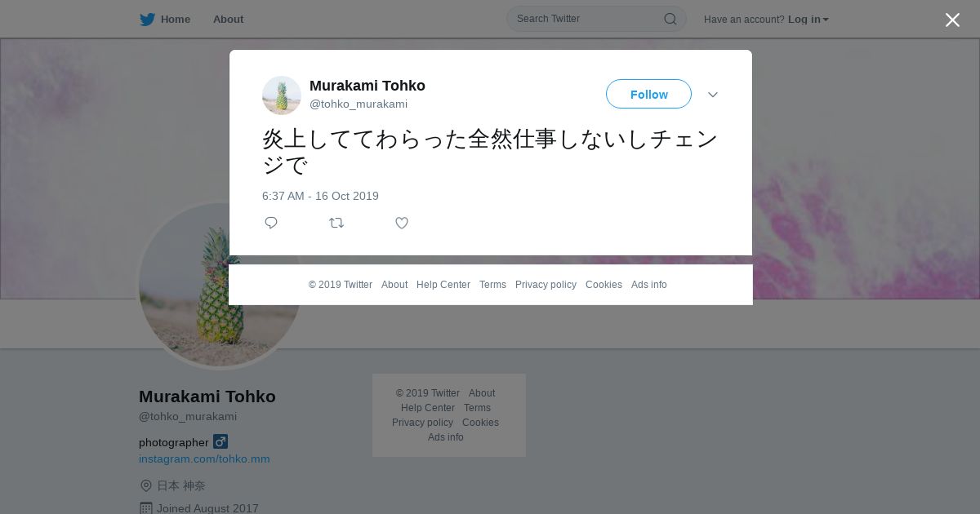Image resolution: width=980 pixels, height=514 pixels.
Task: Open @tohko_murakami handle in the tweet
Action: 359,104
